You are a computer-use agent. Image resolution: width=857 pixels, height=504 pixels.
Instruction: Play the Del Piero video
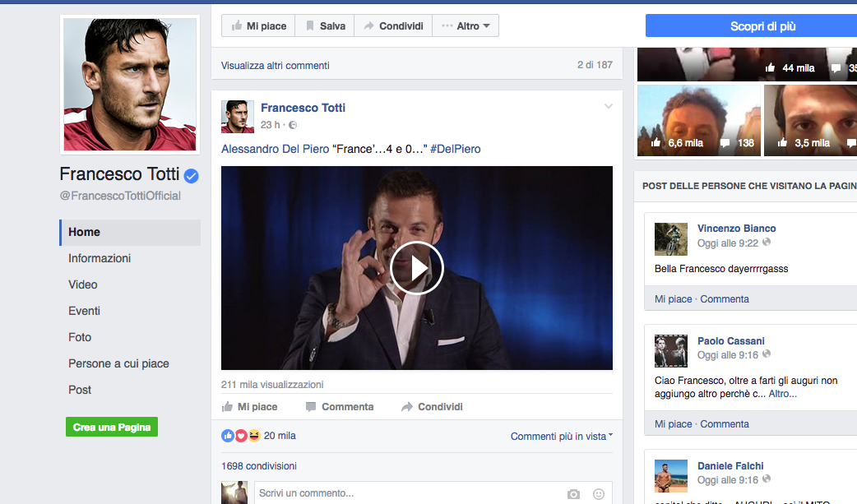click(x=416, y=268)
